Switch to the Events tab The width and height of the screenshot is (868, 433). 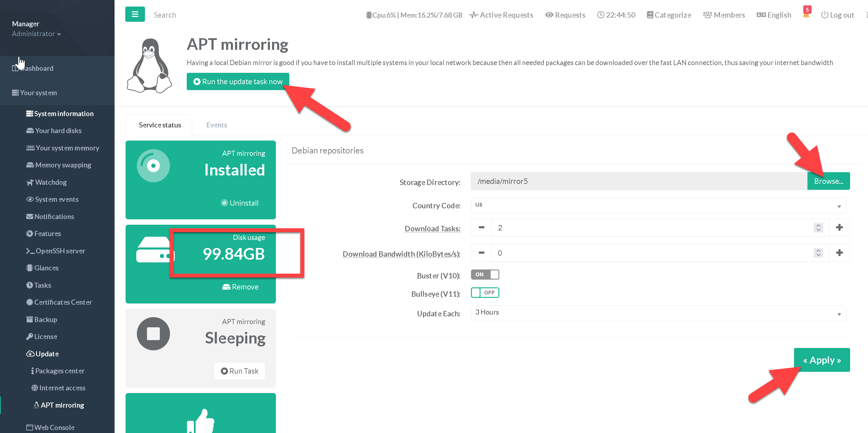(x=216, y=125)
